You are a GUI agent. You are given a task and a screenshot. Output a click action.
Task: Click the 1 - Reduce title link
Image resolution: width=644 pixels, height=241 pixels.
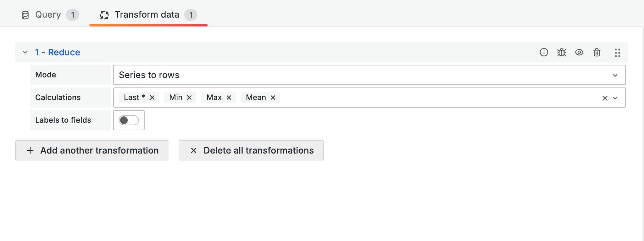(58, 52)
